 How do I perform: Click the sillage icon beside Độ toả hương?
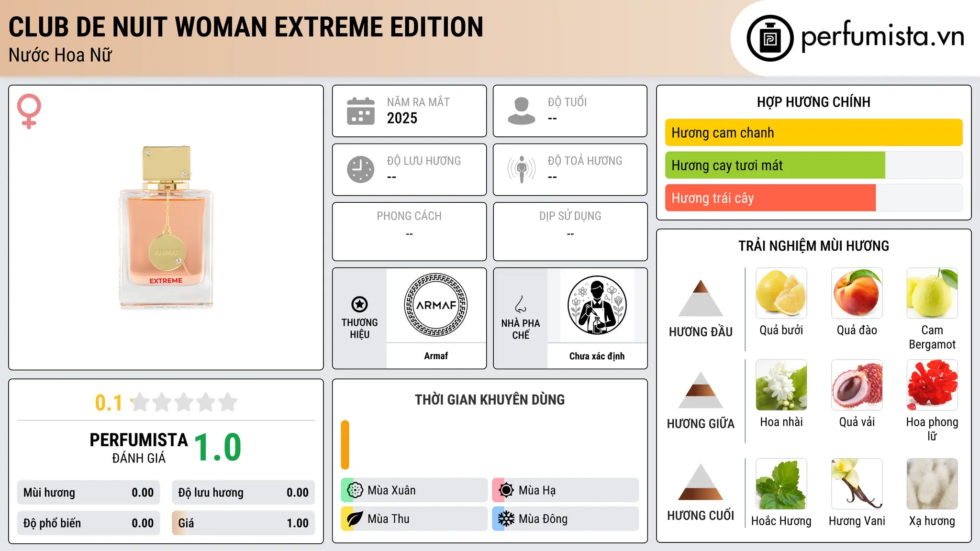tap(521, 169)
